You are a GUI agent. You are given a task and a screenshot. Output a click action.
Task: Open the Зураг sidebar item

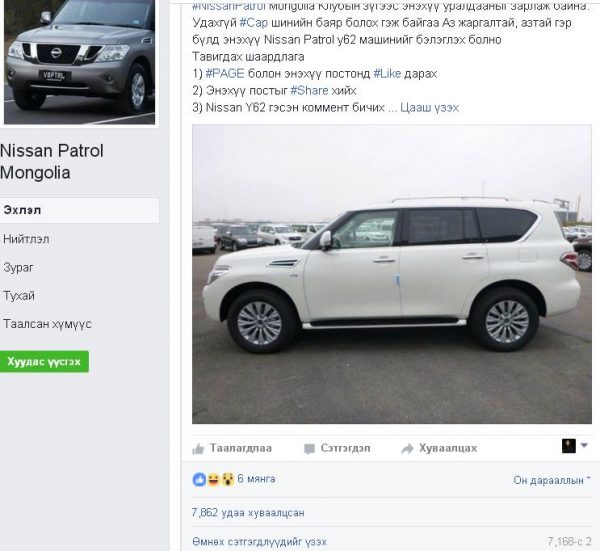point(18,267)
